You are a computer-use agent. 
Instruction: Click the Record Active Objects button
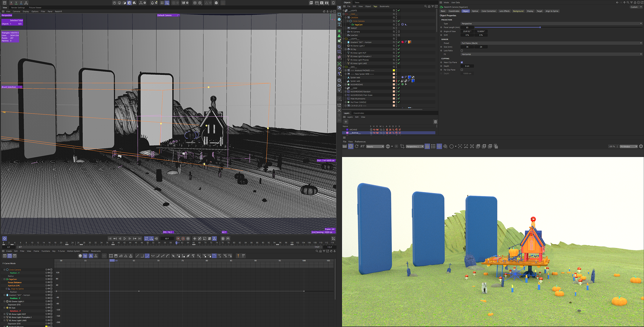point(178,239)
